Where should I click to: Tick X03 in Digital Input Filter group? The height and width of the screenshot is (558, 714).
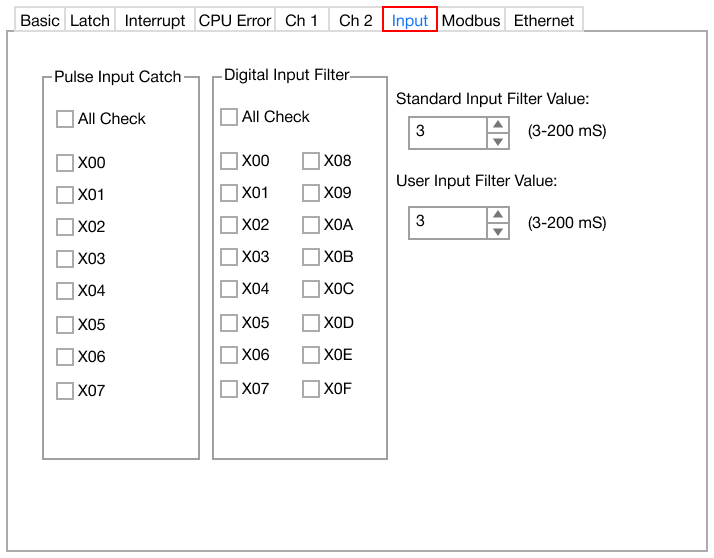click(x=229, y=257)
